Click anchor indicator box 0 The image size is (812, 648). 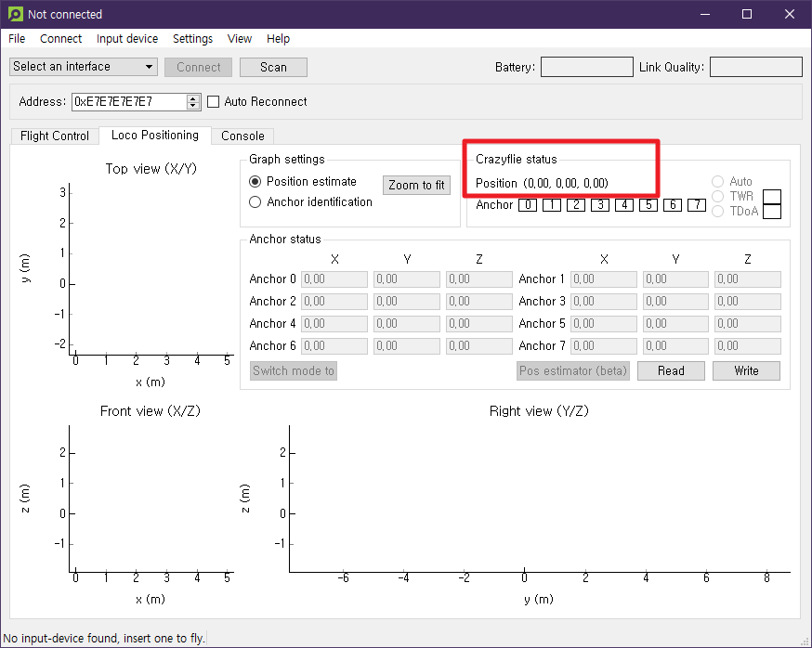pos(527,205)
